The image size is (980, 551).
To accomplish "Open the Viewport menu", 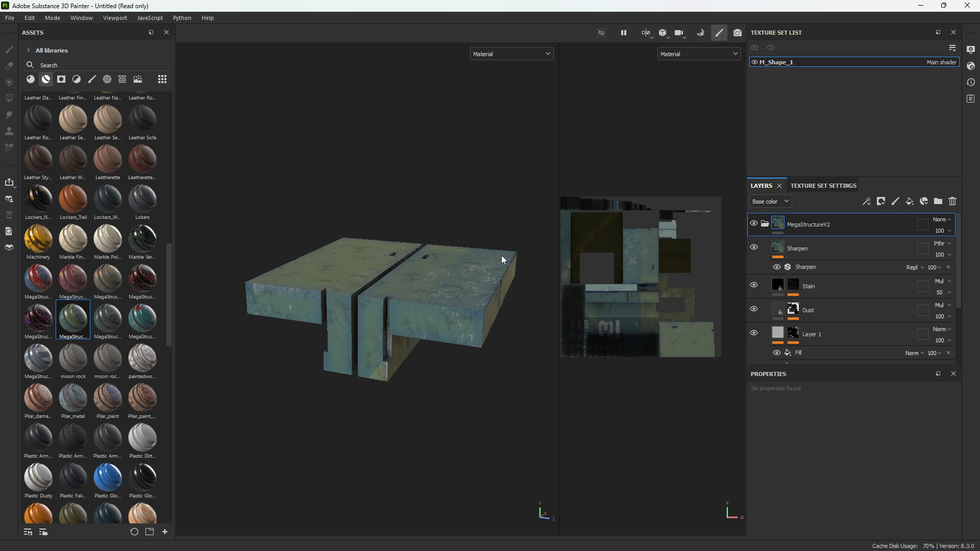I will pos(115,18).
